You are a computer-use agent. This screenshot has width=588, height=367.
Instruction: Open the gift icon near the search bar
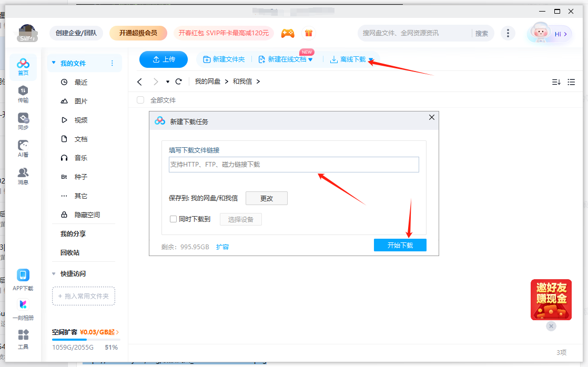[x=309, y=33]
